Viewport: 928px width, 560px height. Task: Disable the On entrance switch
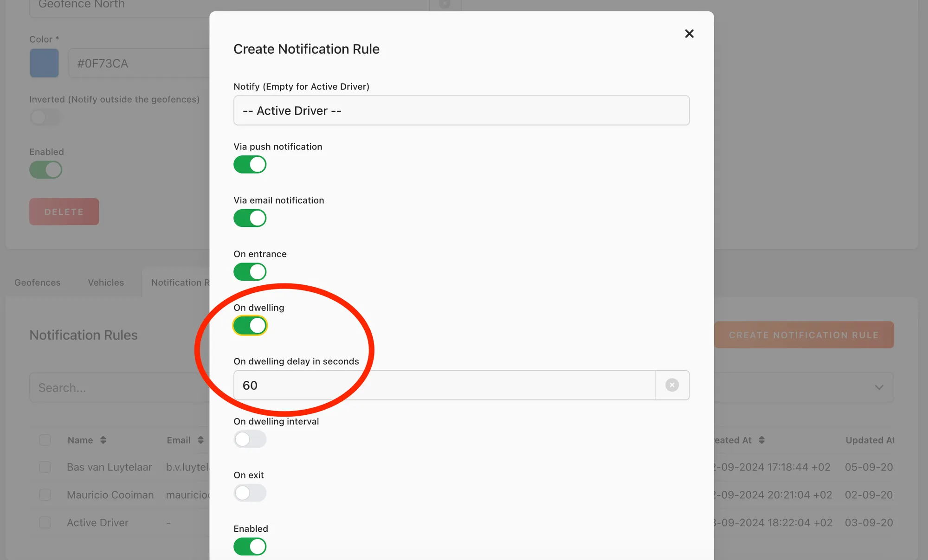pos(250,272)
